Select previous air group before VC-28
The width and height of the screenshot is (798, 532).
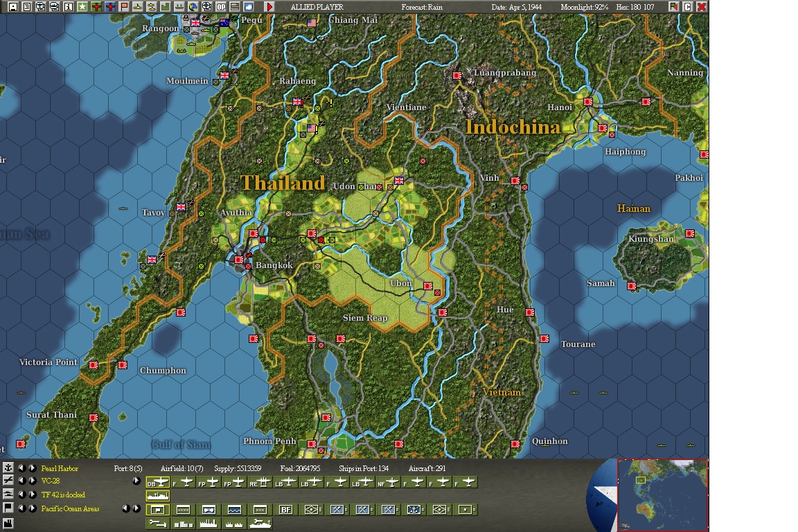(x=22, y=481)
